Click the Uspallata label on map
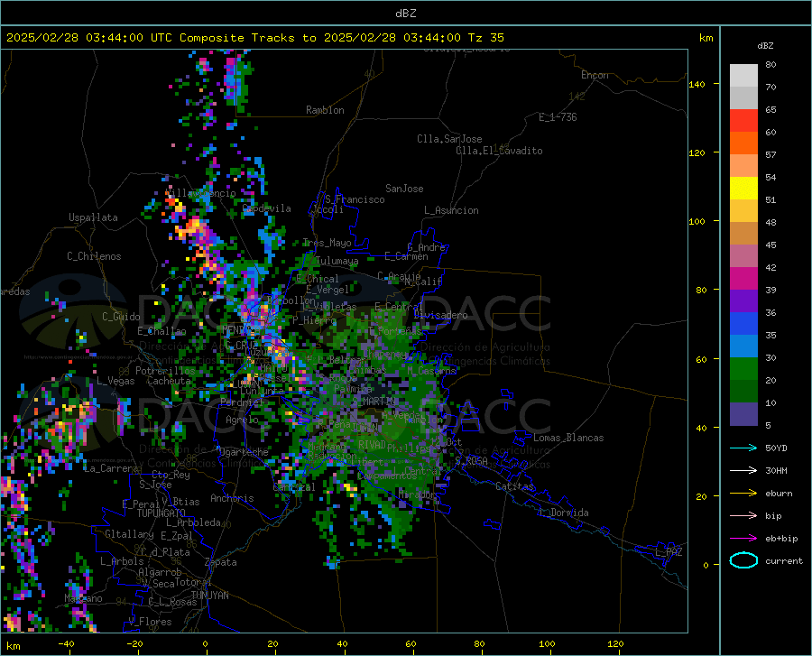 pyautogui.click(x=93, y=217)
